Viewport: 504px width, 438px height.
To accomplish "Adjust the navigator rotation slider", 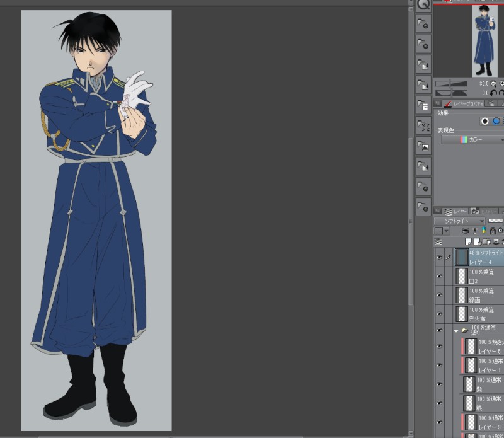I will (451, 93).
